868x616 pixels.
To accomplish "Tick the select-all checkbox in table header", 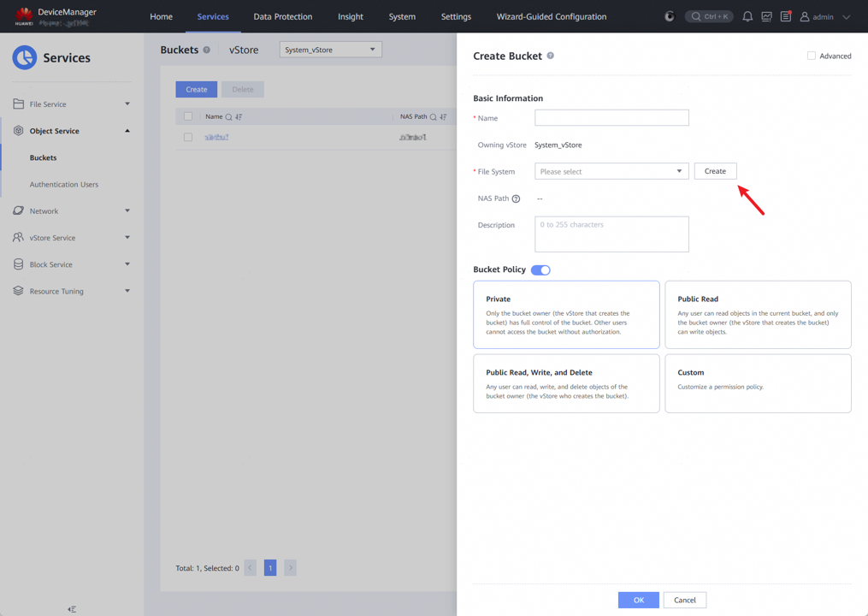I will coord(188,116).
